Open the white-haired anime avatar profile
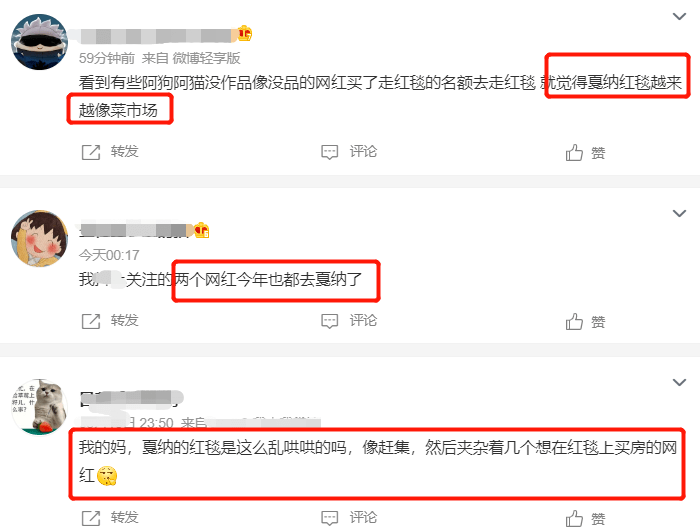The width and height of the screenshot is (700, 527). (39, 42)
